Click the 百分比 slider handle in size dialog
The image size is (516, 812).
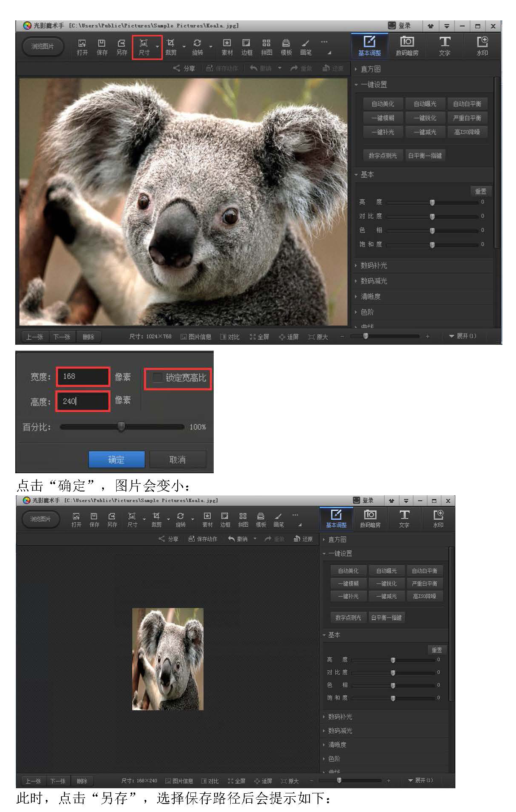coord(121,426)
